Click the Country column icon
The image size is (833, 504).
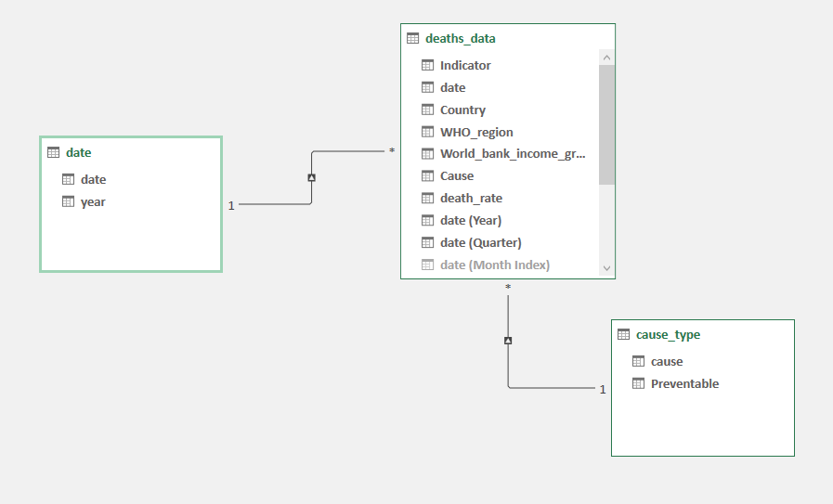point(428,110)
